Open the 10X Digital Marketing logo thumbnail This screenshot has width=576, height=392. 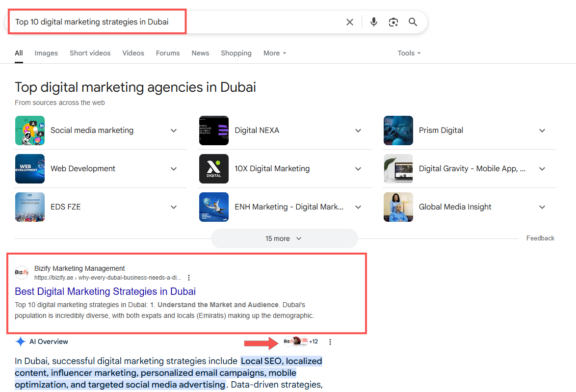pyautogui.click(x=214, y=169)
